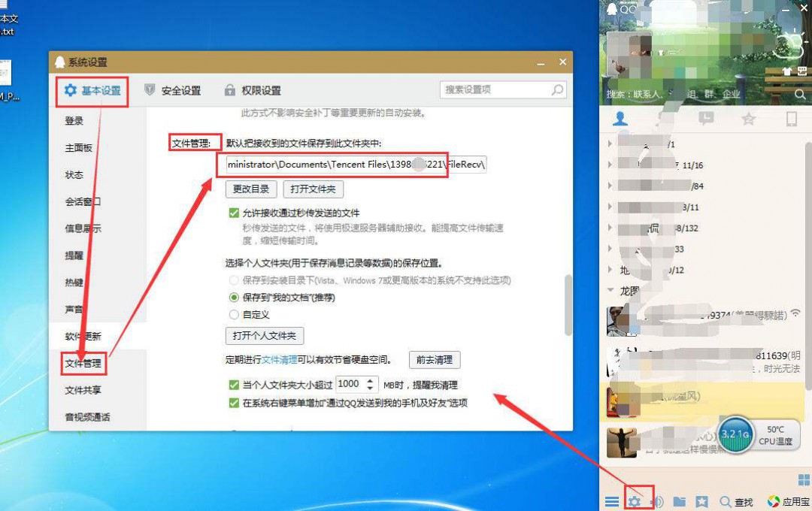Click the 打开个人文件夹 button

[265, 335]
